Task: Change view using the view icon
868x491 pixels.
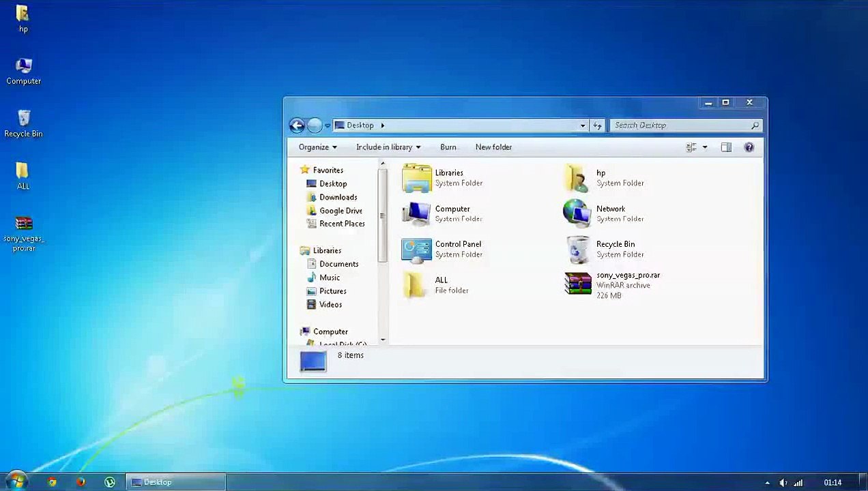Action: pyautogui.click(x=691, y=147)
